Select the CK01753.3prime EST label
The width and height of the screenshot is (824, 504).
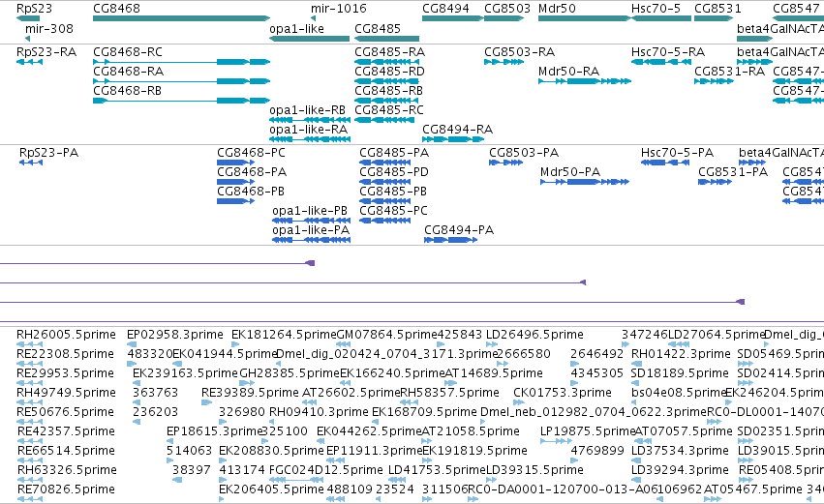click(563, 393)
